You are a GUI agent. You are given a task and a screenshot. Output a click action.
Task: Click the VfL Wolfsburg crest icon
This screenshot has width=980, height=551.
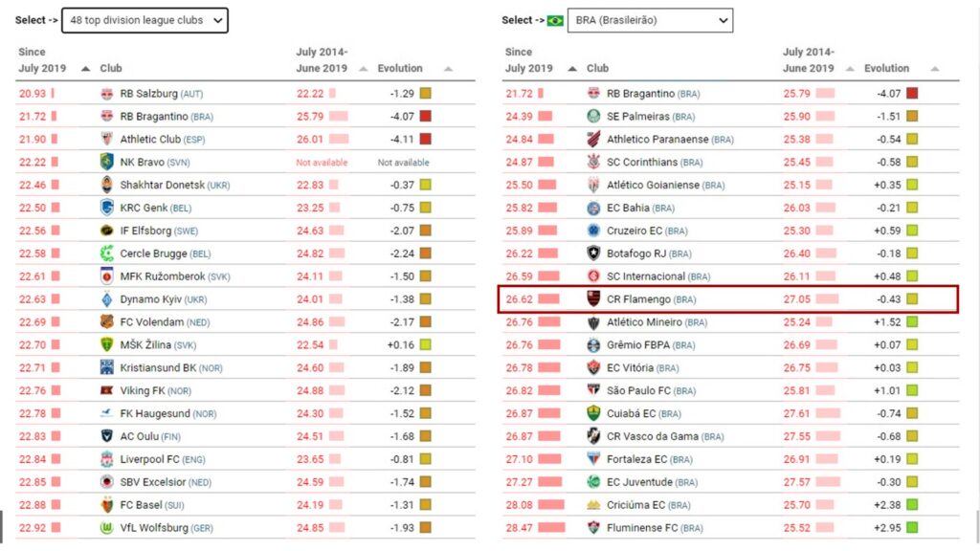click(107, 527)
